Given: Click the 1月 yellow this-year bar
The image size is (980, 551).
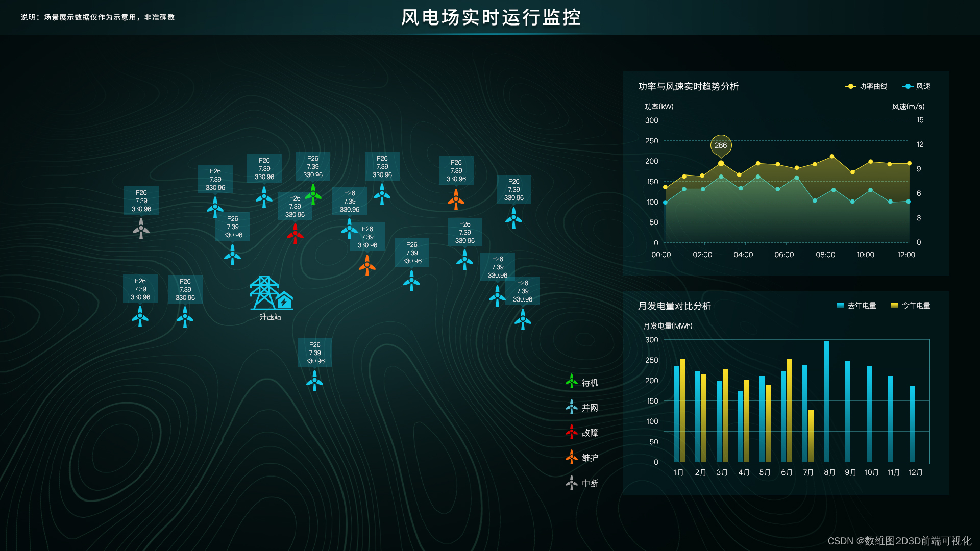Looking at the screenshot, I should click(682, 411).
